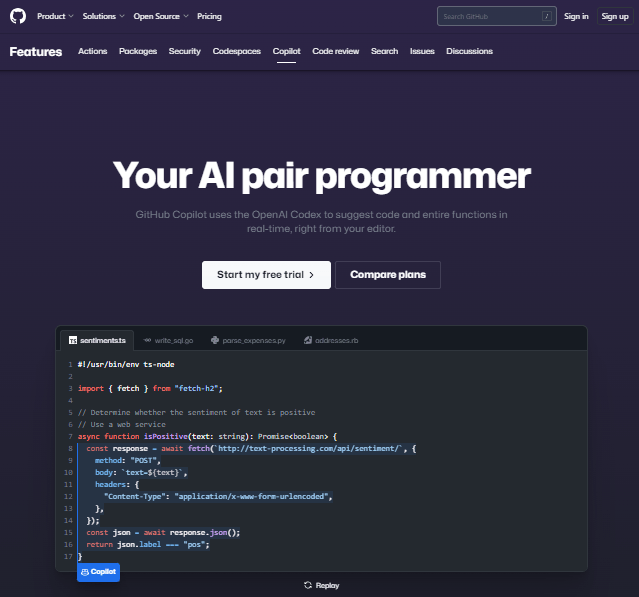
Task: Click the GitHub Octocat logo
Action: [19, 17]
